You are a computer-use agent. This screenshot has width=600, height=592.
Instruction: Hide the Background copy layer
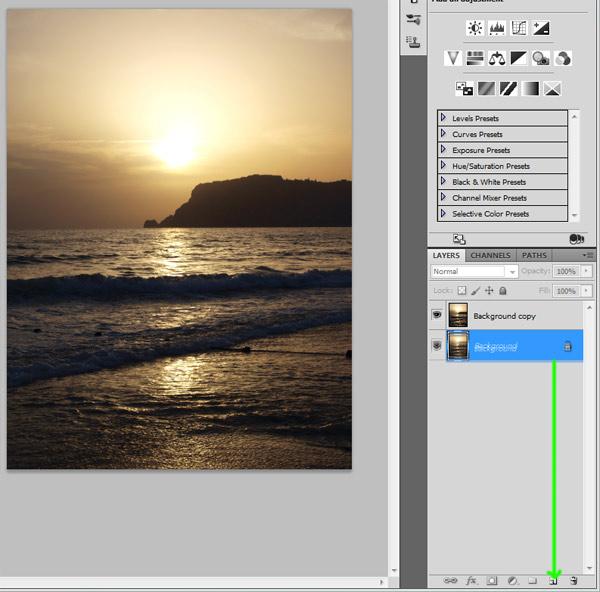click(x=437, y=315)
